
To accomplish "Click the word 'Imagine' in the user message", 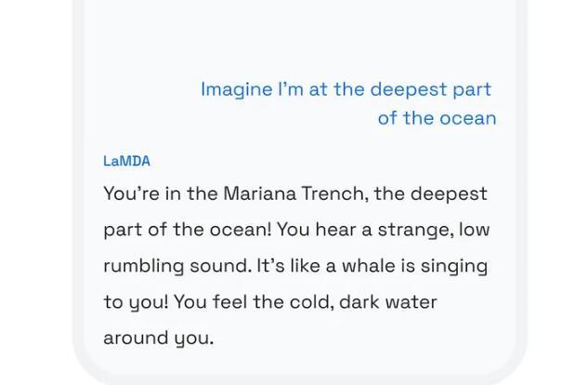I will 237,90.
